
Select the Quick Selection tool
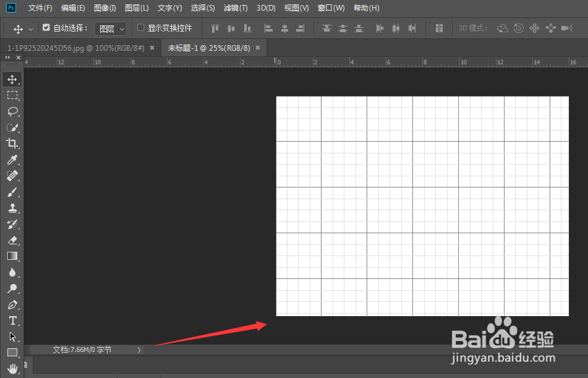[x=12, y=127]
